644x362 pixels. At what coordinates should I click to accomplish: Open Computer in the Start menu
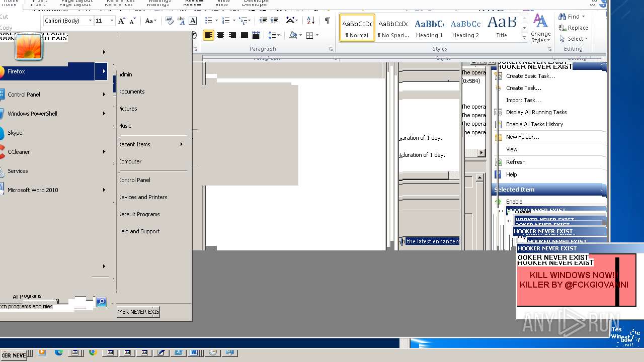click(130, 161)
